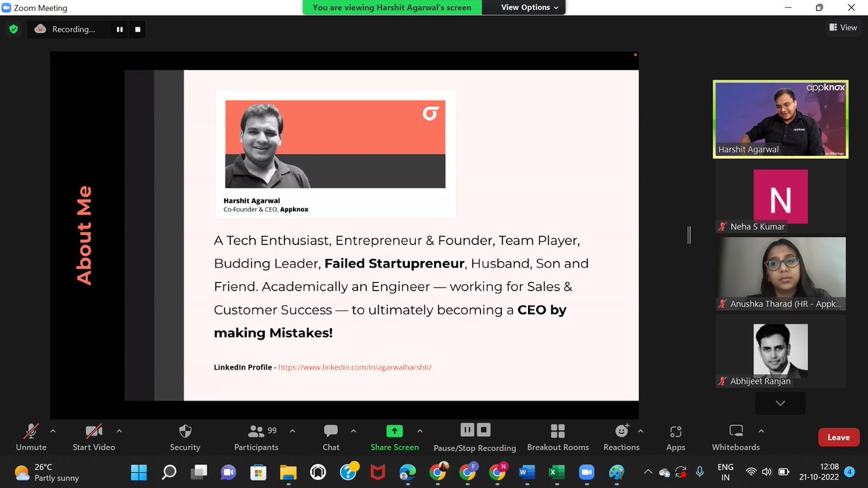The height and width of the screenshot is (488, 868).
Task: Show more participants with the down chevron
Action: [780, 403]
